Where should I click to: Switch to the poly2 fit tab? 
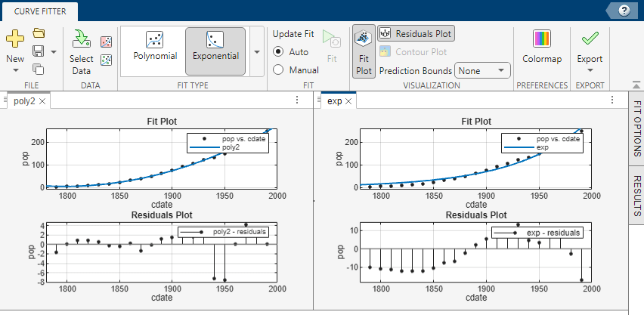point(24,100)
